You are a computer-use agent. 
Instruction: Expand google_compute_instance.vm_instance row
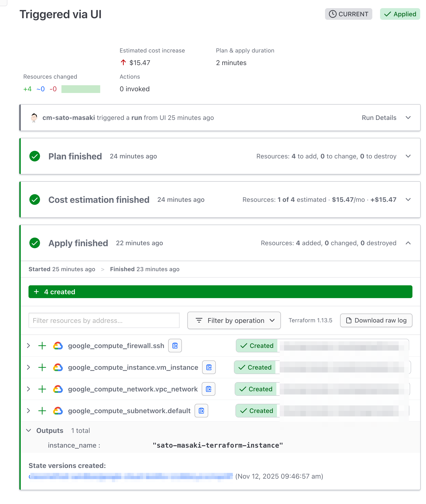(x=28, y=367)
